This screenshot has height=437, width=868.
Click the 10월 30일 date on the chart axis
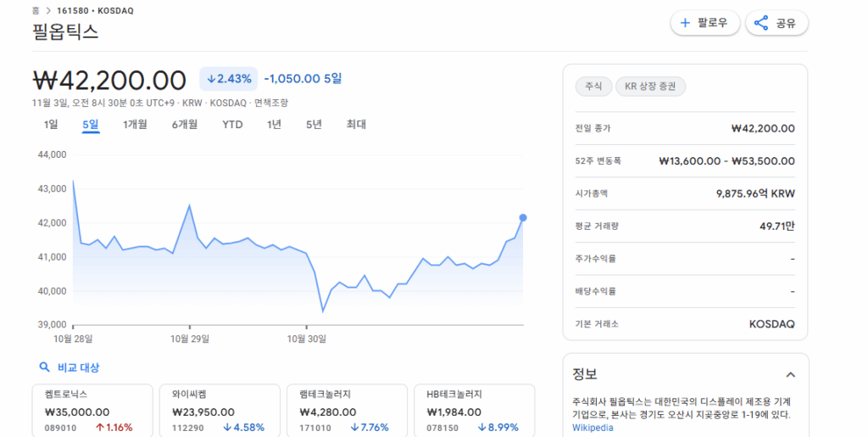[306, 339]
